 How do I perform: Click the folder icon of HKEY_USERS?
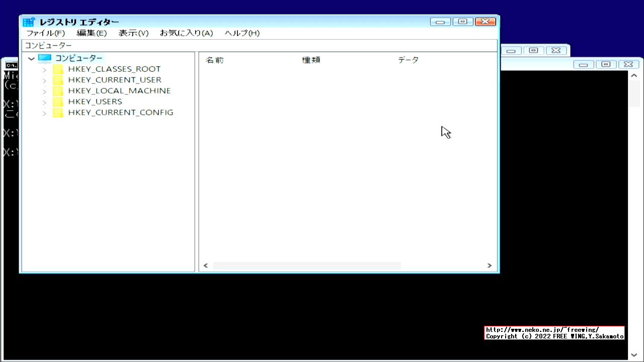coord(57,102)
